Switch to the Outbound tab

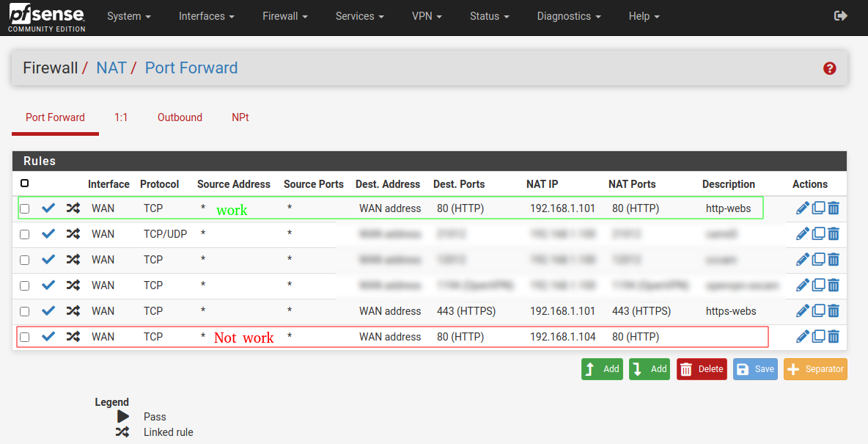(x=180, y=117)
